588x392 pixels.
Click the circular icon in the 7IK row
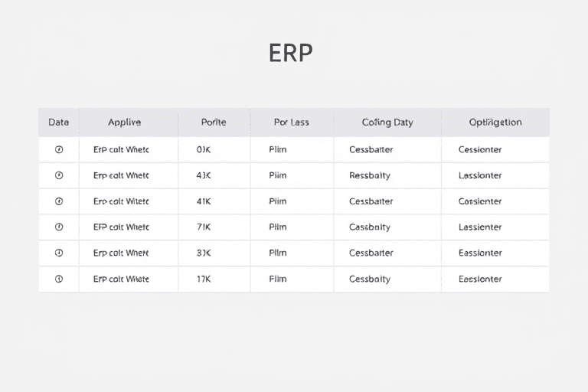(x=59, y=227)
